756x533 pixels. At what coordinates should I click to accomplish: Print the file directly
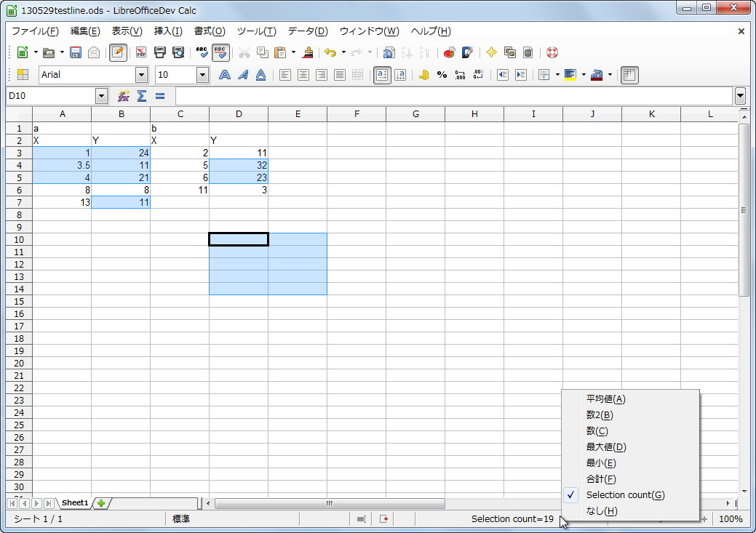click(159, 52)
